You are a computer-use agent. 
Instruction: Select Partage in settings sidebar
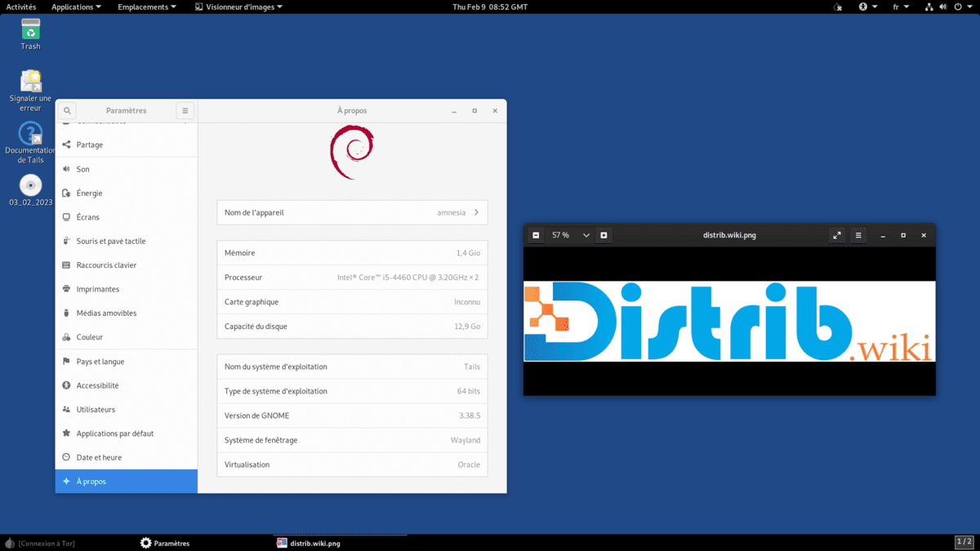127,144
